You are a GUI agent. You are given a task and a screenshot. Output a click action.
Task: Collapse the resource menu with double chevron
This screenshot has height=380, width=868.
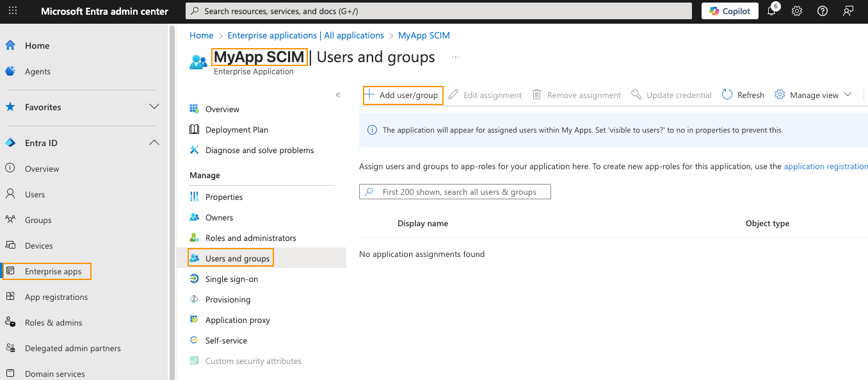pyautogui.click(x=339, y=95)
